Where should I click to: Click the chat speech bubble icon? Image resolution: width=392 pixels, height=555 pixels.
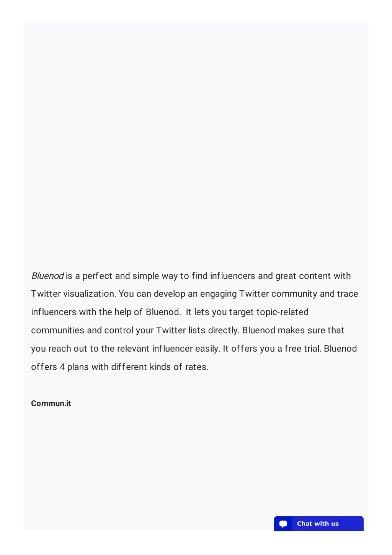[x=283, y=524]
